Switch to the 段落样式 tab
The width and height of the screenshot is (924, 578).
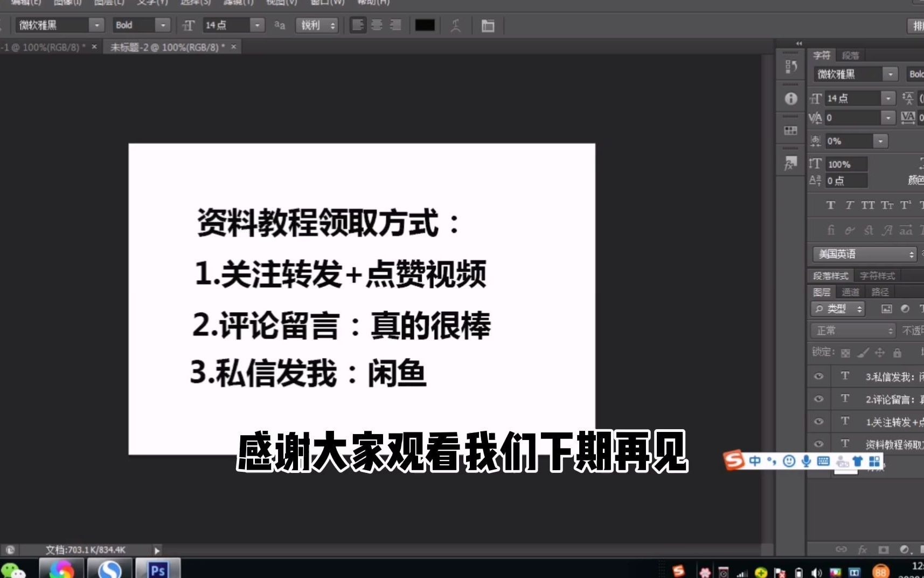(x=830, y=276)
